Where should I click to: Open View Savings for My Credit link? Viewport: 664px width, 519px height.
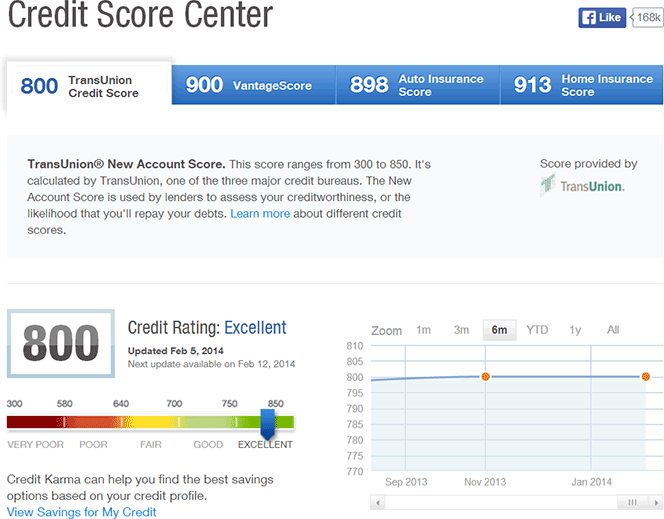coord(81,512)
